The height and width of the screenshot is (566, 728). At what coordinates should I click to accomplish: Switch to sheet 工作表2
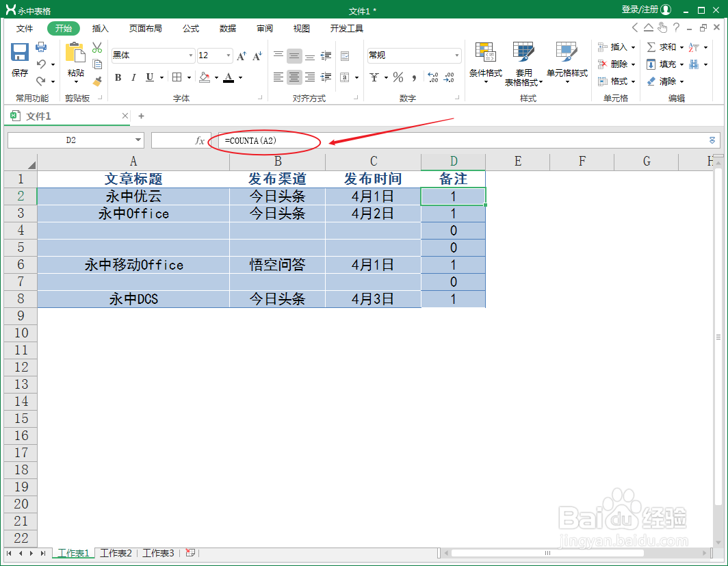tap(115, 553)
